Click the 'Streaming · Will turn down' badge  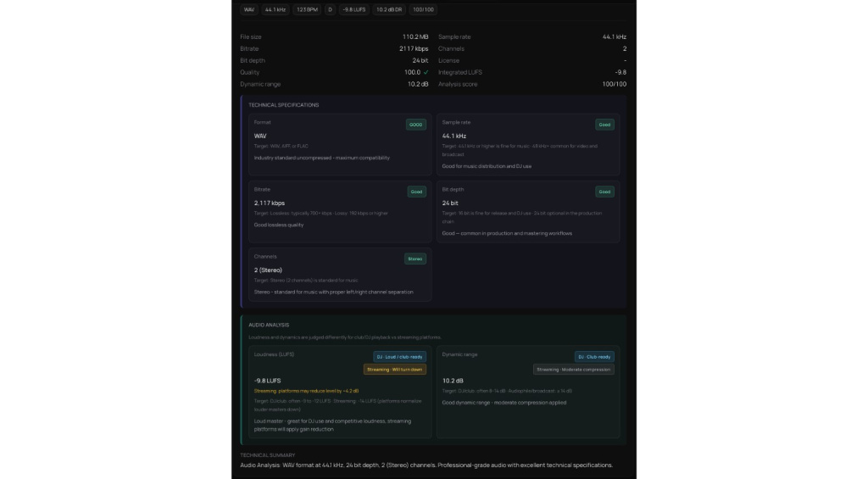(x=395, y=370)
